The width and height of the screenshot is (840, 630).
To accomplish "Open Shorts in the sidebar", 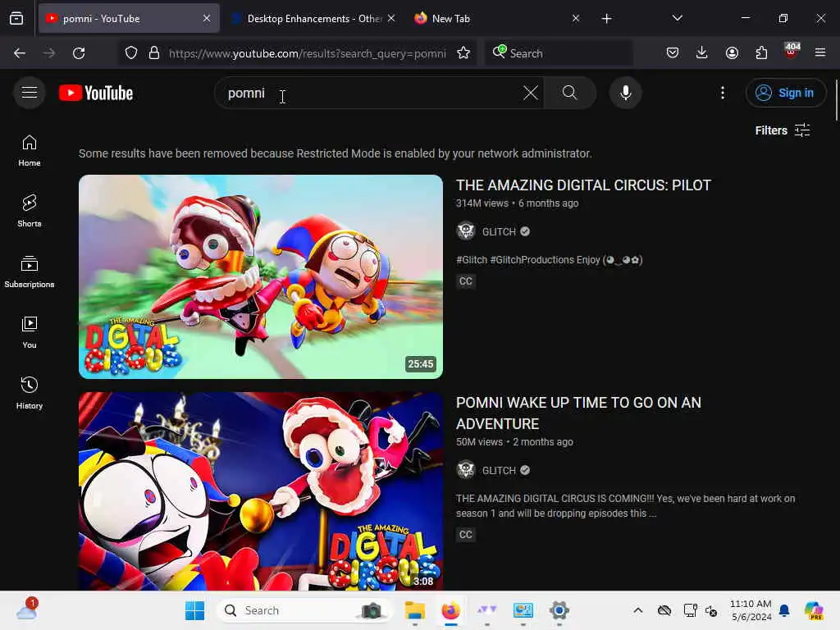I will [x=30, y=211].
